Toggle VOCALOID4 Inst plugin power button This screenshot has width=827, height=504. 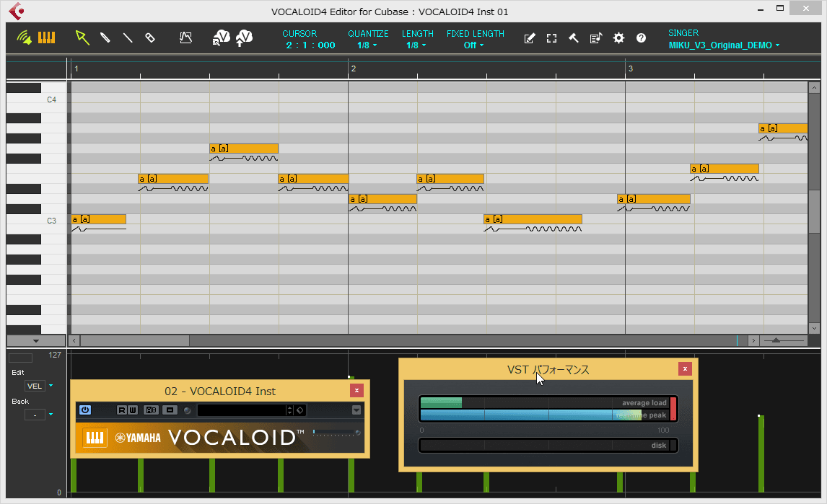[85, 410]
